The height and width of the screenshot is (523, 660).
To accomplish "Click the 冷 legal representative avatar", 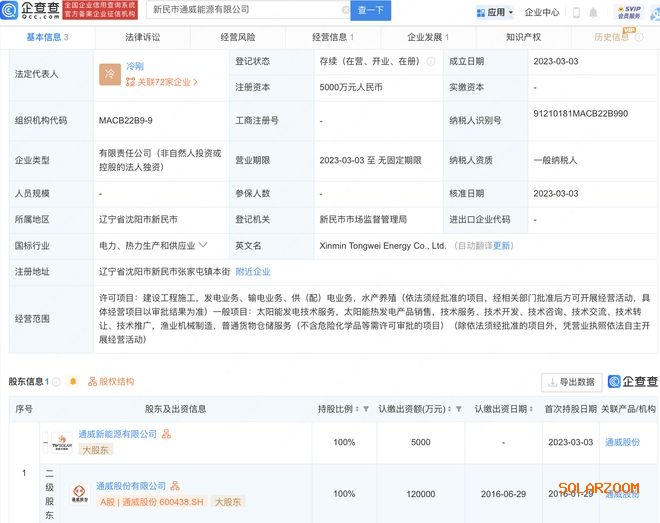I will click(x=109, y=74).
